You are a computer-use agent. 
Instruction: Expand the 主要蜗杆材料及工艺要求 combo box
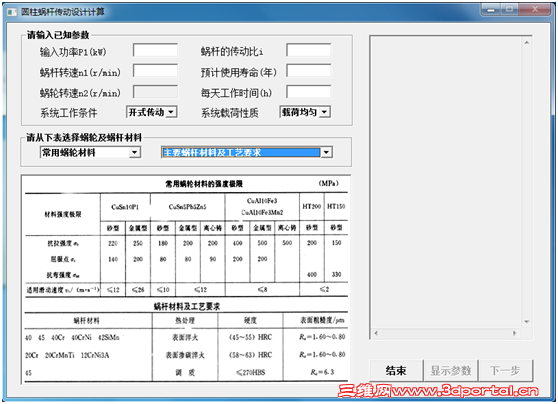[x=326, y=153]
